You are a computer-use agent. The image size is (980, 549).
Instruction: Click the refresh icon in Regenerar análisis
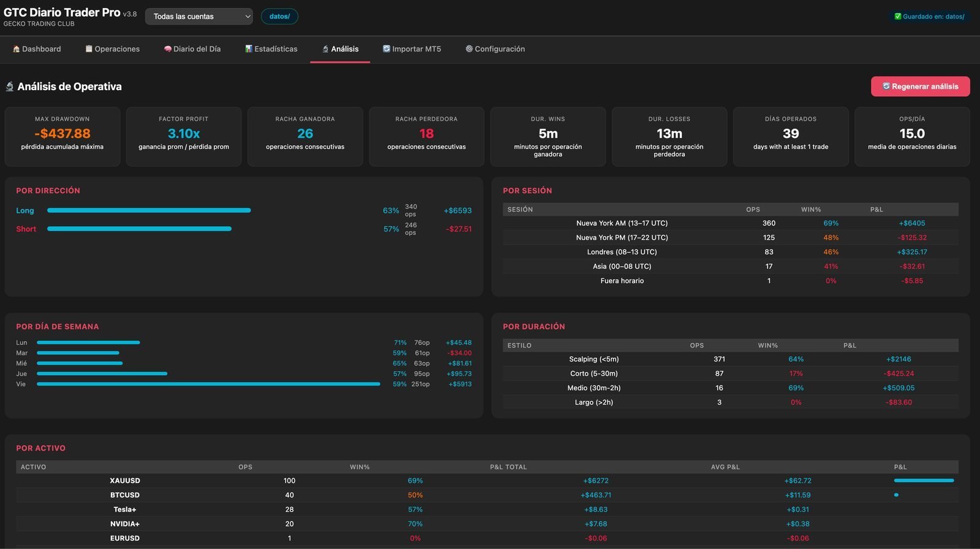(x=886, y=86)
